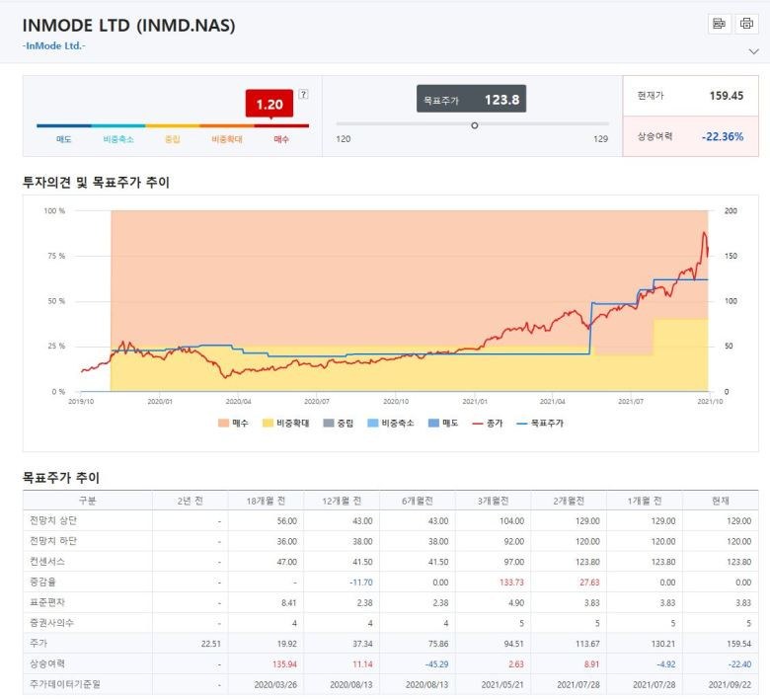Toggle the 비중축소 legend series
The width and height of the screenshot is (770, 700).
390,423
